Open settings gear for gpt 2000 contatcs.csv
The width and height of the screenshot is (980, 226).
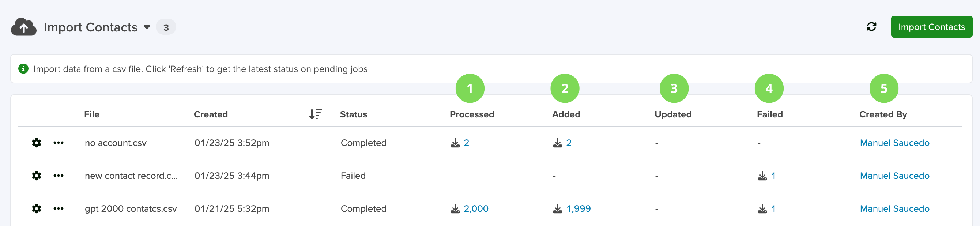coord(37,208)
